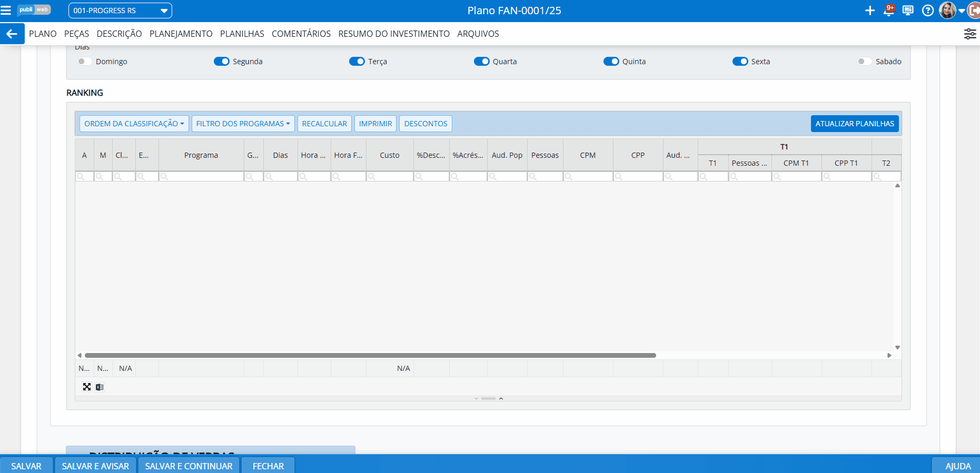Open the 001-PROGRESS RS company dropdown
The height and width of the screenshot is (473, 980).
click(x=120, y=11)
